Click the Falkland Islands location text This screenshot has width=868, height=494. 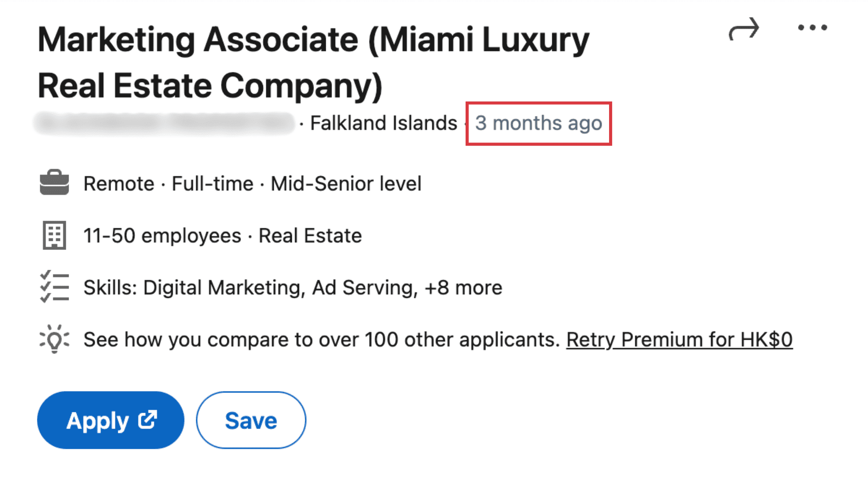[x=383, y=123]
